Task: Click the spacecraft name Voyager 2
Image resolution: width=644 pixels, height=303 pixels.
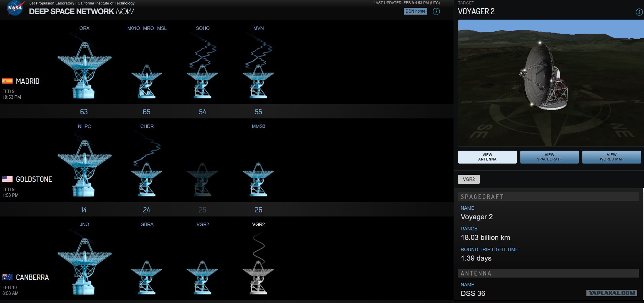Action: (x=477, y=217)
